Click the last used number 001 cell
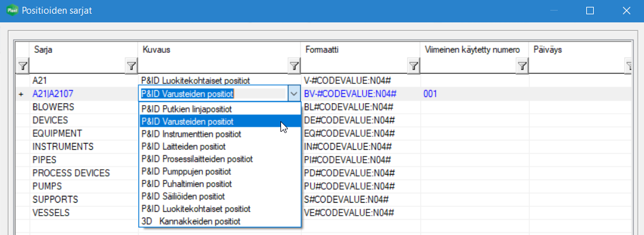The width and height of the screenshot is (644, 235). [x=475, y=94]
